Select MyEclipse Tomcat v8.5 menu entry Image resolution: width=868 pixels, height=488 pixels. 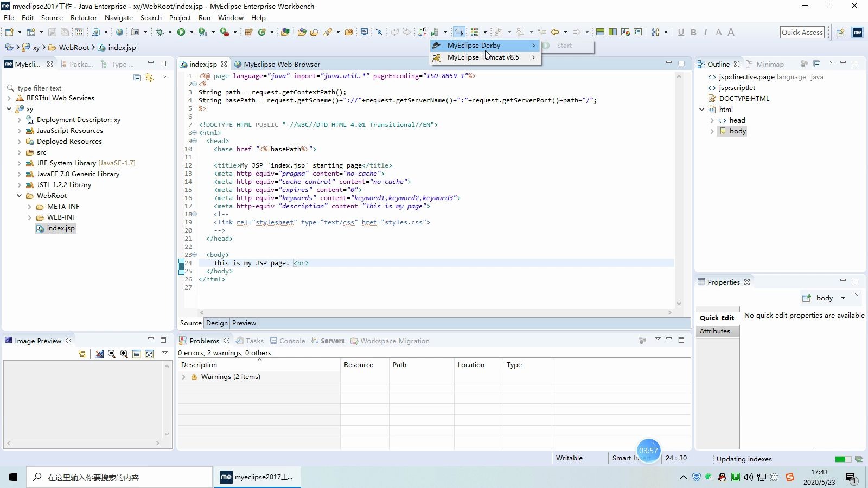click(485, 57)
